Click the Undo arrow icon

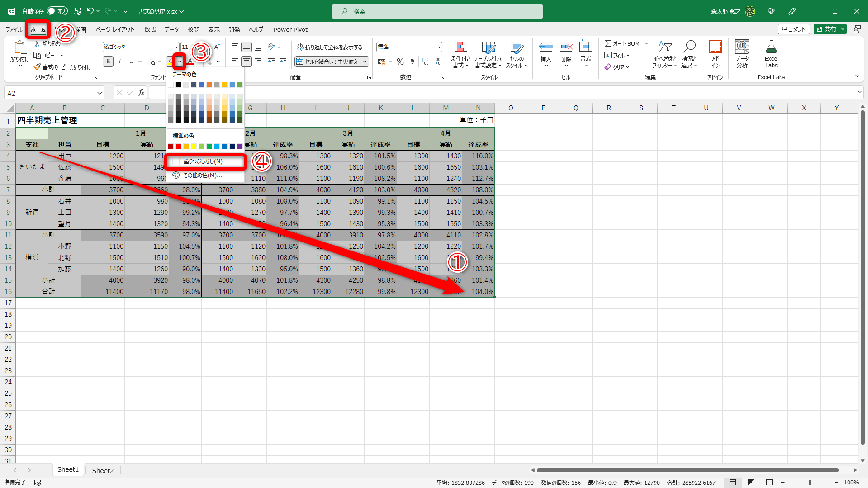point(90,11)
